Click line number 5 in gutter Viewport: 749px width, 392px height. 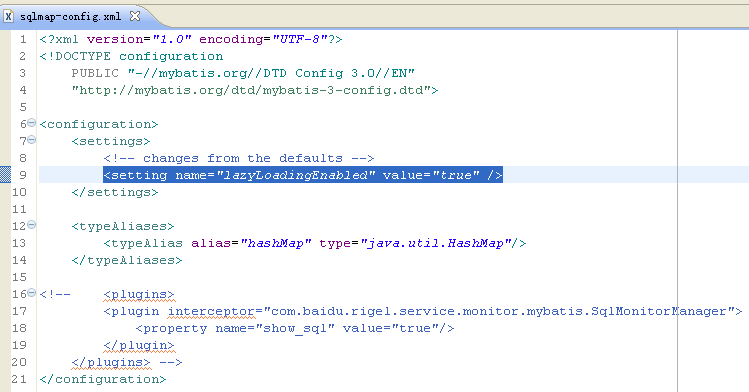(23, 107)
